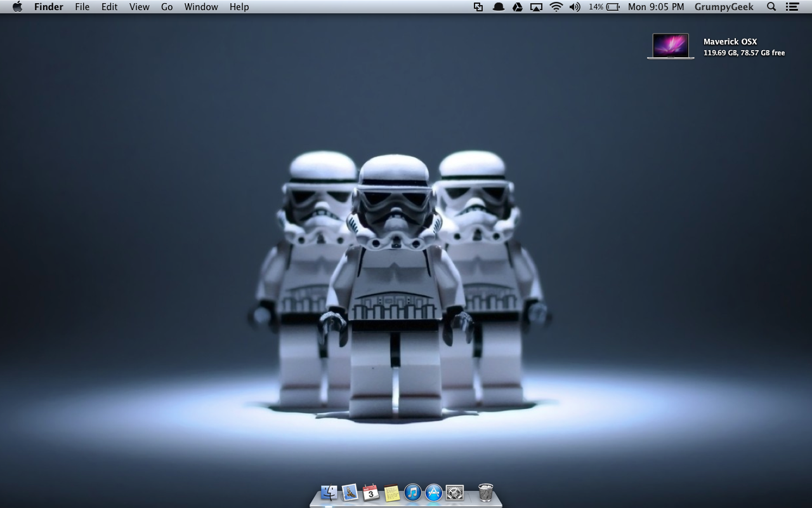Open the Google Drive status icon
Viewport: 812px width, 508px height.
click(517, 7)
